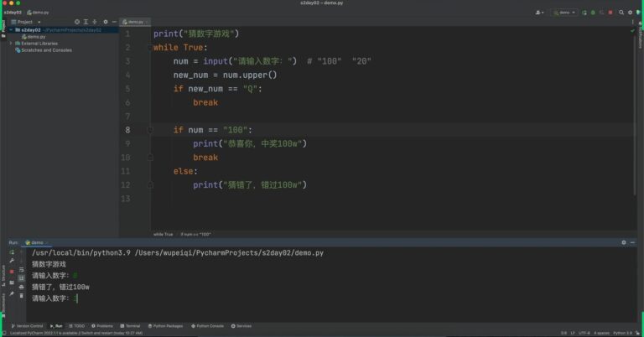This screenshot has height=337, width=644.
Task: Toggle Bookmarks side panel button
Action: pos(3,304)
